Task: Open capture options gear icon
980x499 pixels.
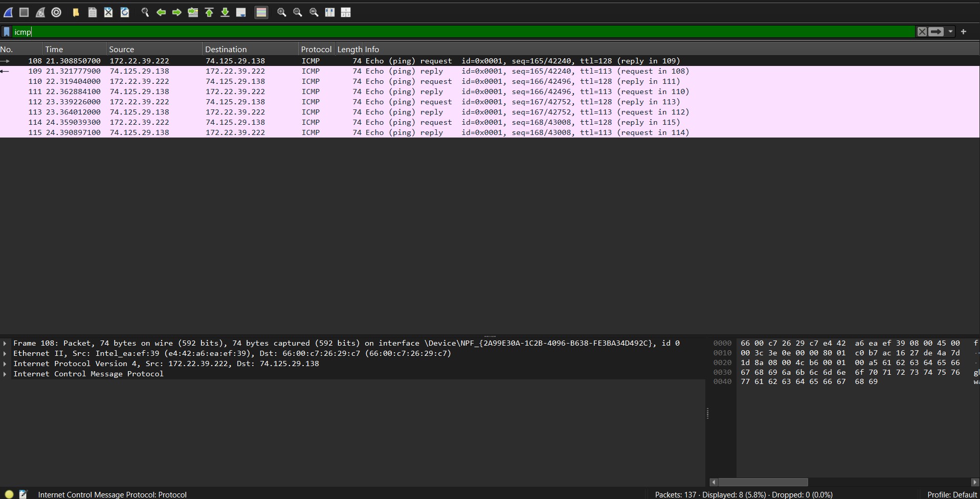Action: click(x=56, y=12)
